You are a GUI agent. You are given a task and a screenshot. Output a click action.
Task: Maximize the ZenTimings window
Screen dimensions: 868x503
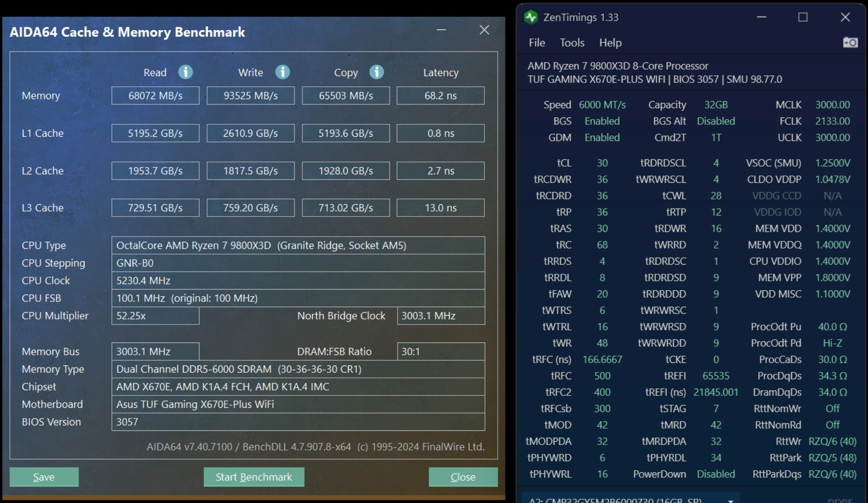point(803,17)
